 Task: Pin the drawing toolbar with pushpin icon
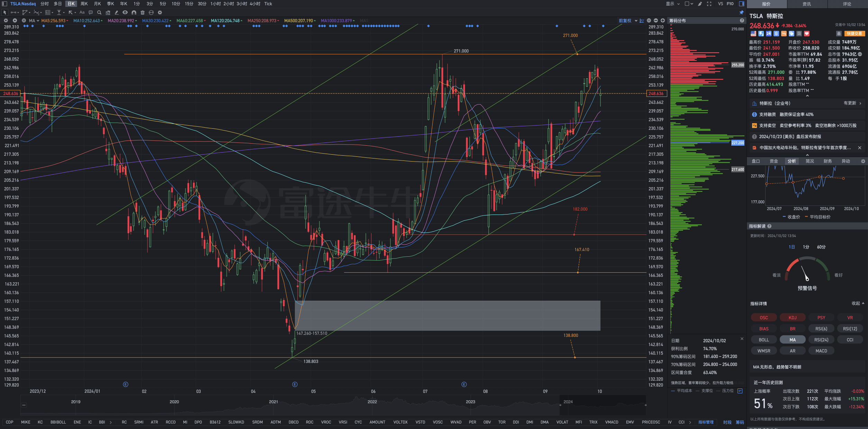coord(741,12)
